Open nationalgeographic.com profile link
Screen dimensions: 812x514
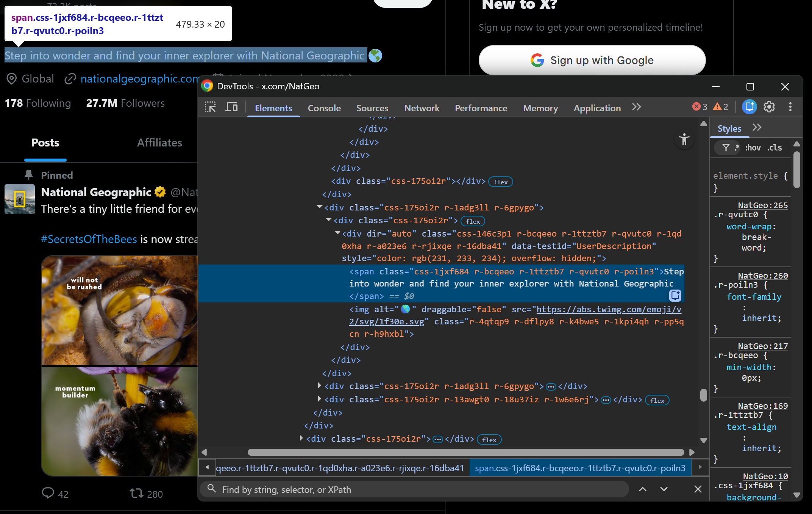[139, 79]
